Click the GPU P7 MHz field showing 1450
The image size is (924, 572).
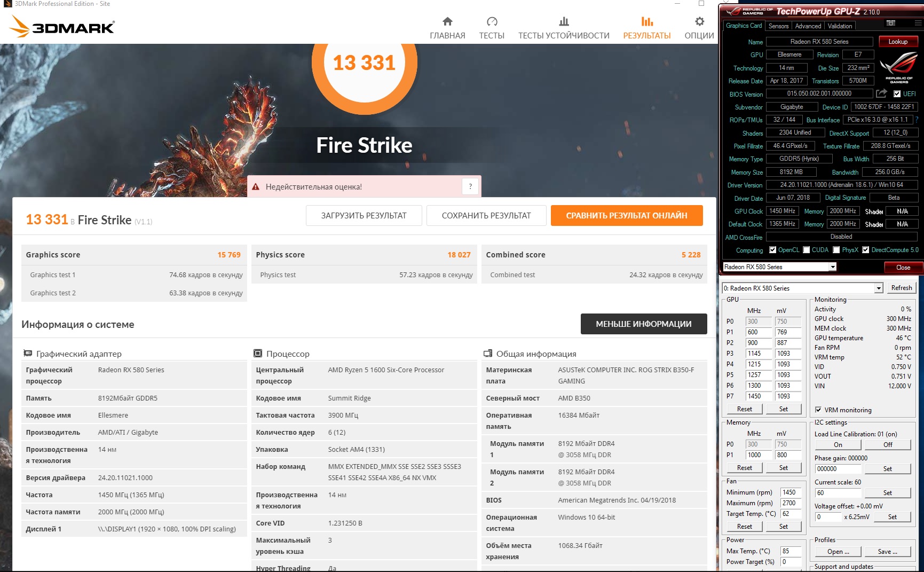759,396
